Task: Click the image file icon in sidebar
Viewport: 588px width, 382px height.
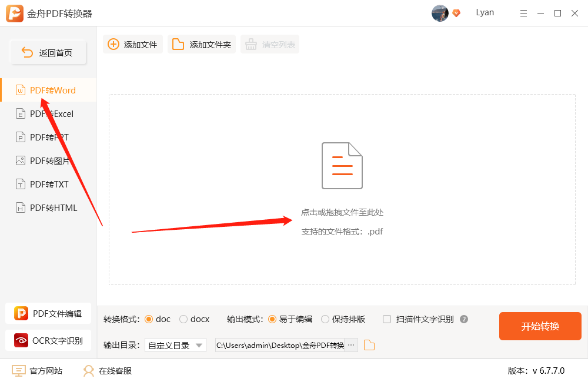Action: (x=20, y=161)
